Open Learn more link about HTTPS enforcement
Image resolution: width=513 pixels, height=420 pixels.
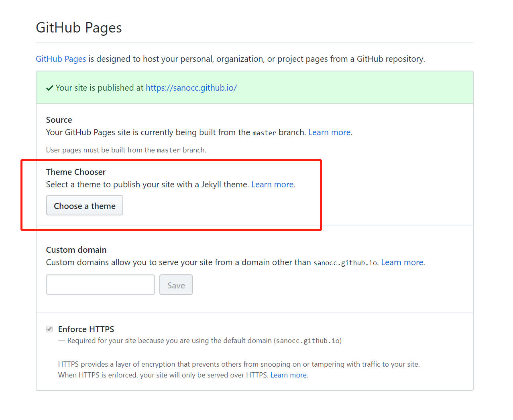coord(288,375)
